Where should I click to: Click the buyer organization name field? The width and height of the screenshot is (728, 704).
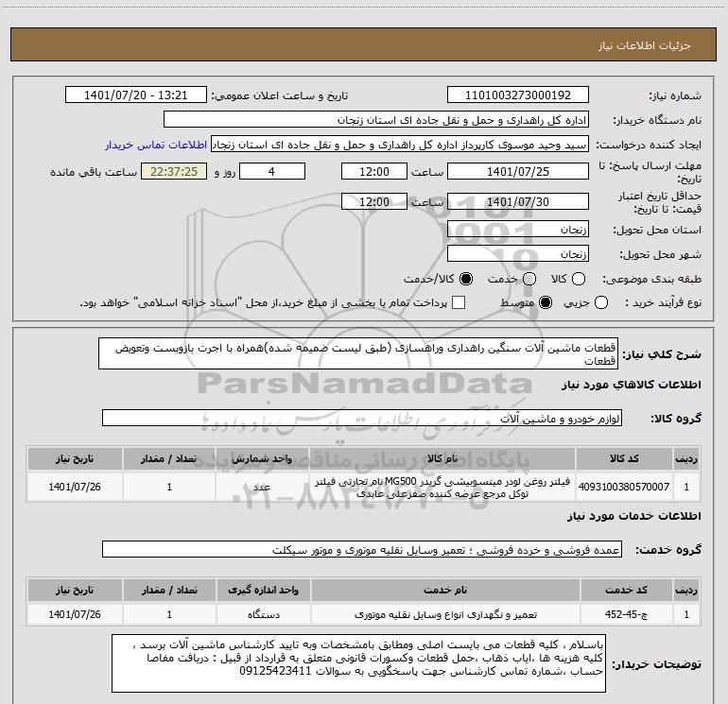tap(376, 120)
